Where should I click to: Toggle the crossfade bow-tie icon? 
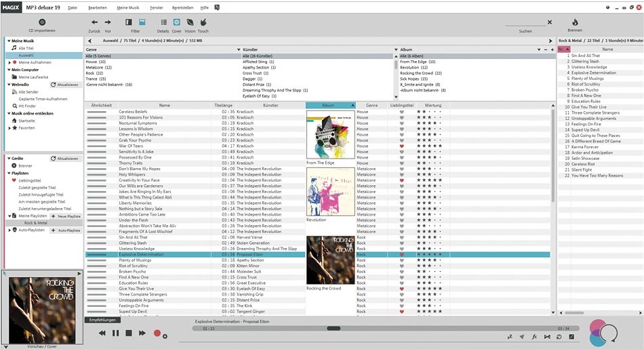547,337
